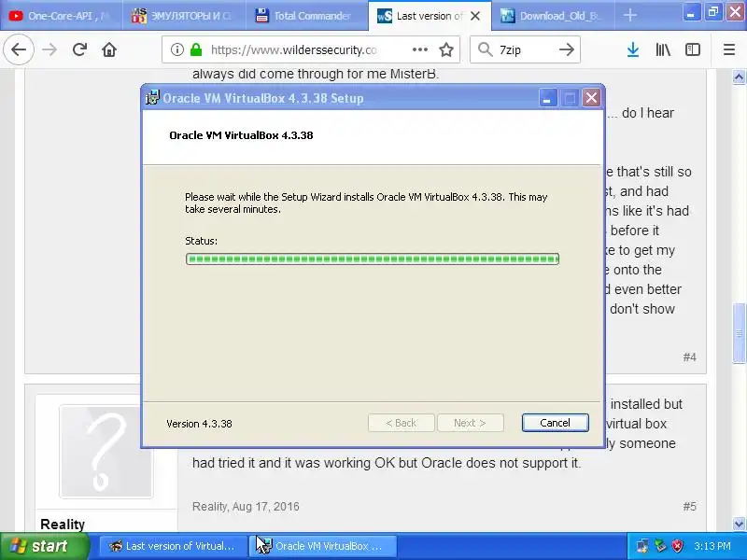The height and width of the screenshot is (560, 747).
Task: Switch to One-Core-API YouTube tab
Action: 61,16
